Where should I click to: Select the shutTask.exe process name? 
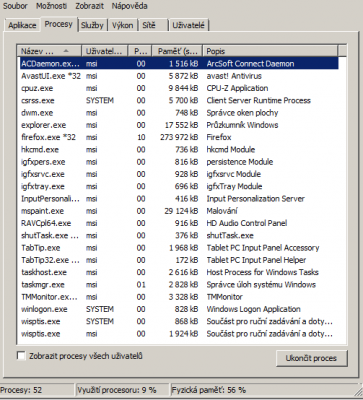(50, 236)
